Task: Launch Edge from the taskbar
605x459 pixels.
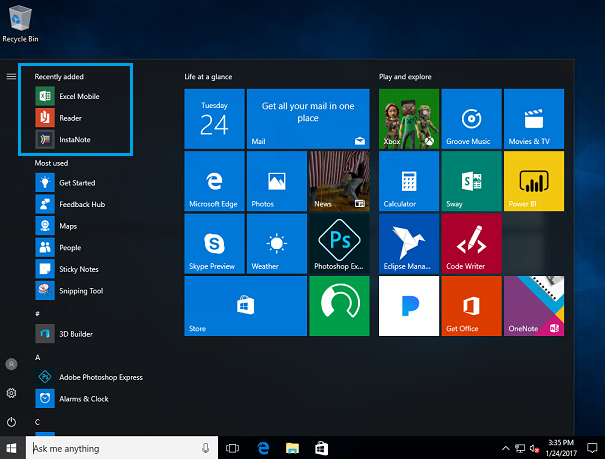Action: click(263, 448)
